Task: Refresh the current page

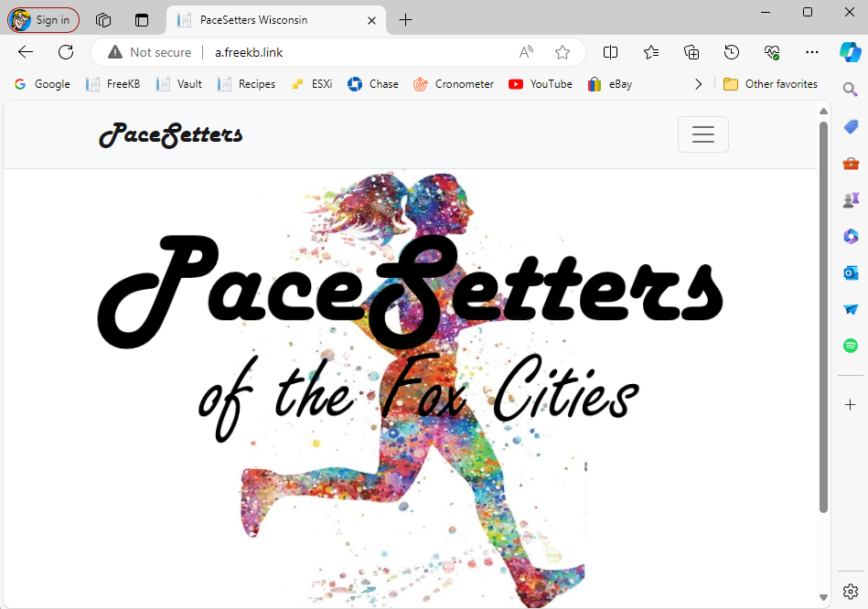Action: click(x=66, y=52)
